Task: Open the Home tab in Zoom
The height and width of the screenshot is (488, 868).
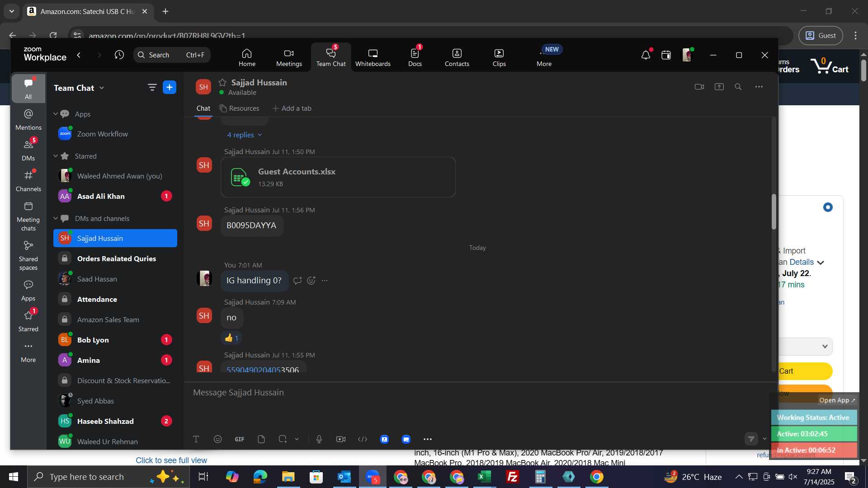Action: (x=247, y=57)
